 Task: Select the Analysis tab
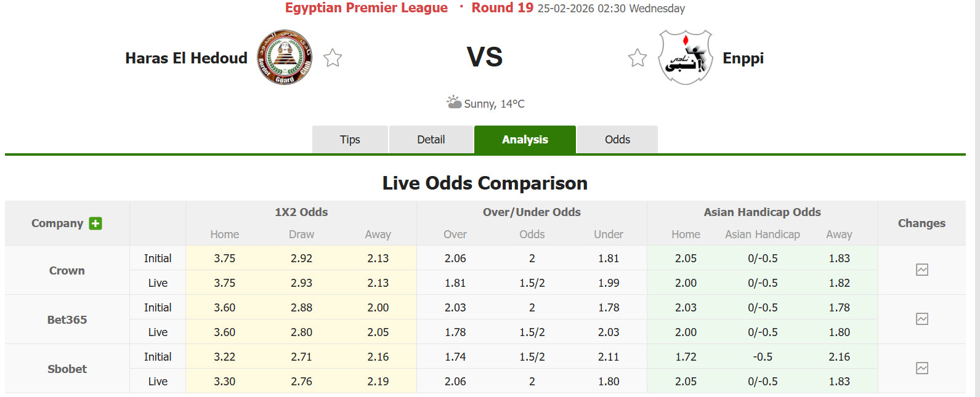[525, 140]
